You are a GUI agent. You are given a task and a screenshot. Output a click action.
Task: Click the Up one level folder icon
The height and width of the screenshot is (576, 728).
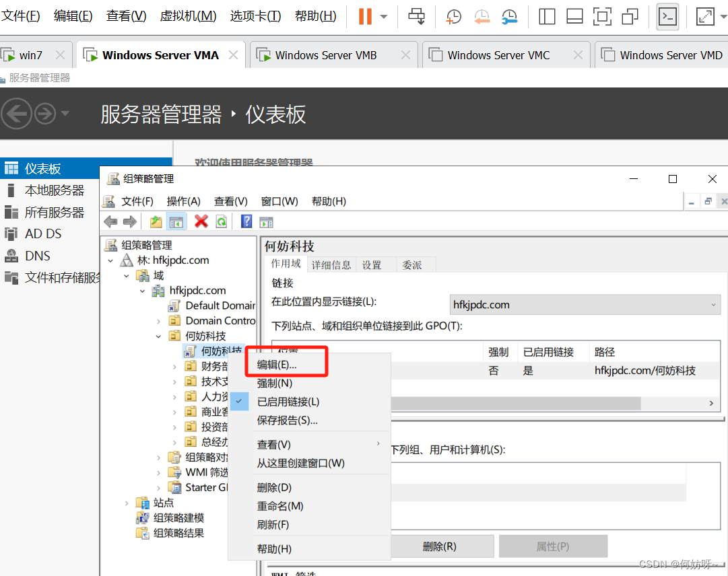click(156, 222)
